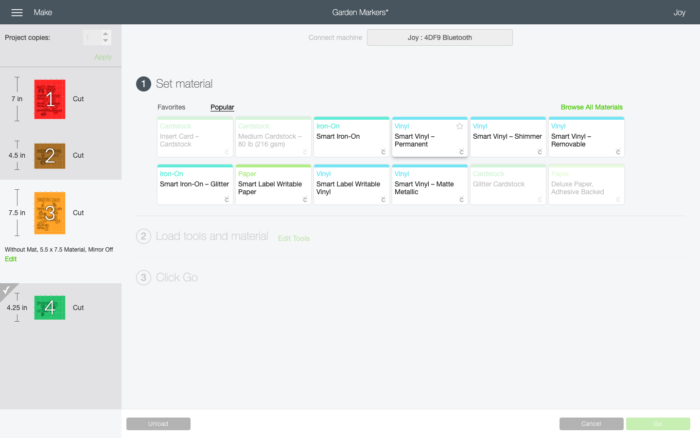Click the 7 in length label
This screenshot has width=700, height=438.
[17, 99]
